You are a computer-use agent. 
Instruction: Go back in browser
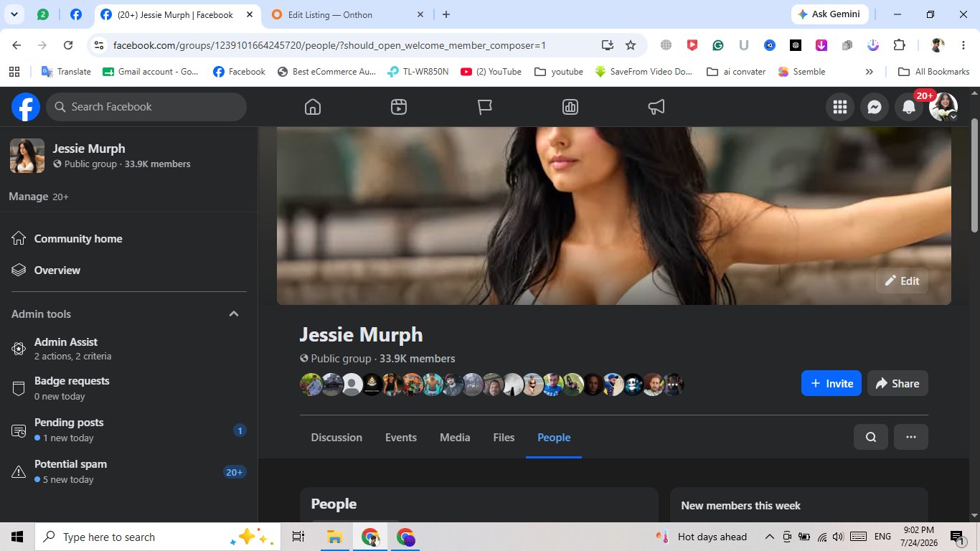(x=17, y=44)
